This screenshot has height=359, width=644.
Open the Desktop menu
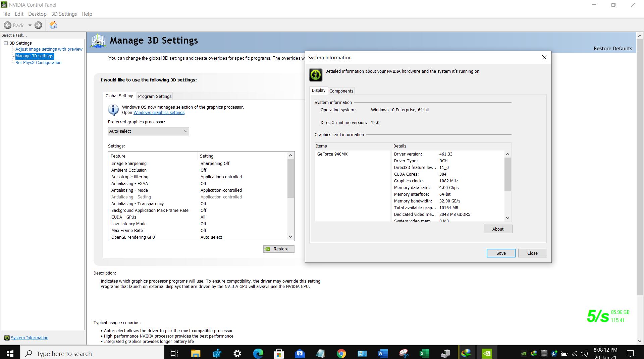point(37,14)
